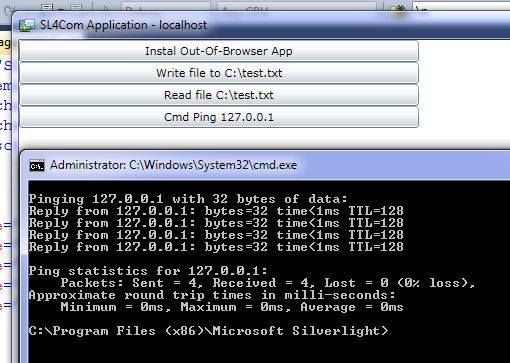Select the Read file C:\test.txt button
Image resolution: width=510 pixels, height=363 pixels.
(219, 95)
